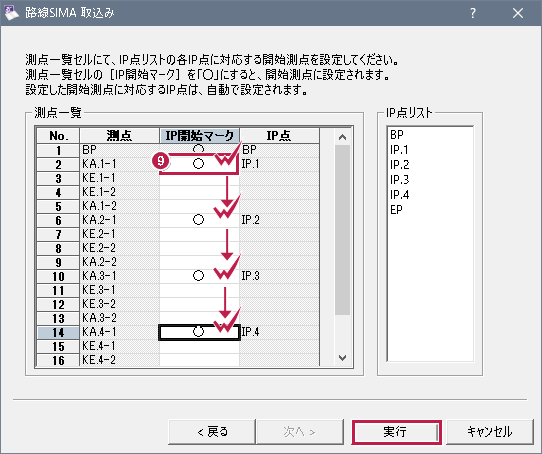
Task: Toggle IP start mark for KA.1-1 row
Action: pyautogui.click(x=199, y=164)
